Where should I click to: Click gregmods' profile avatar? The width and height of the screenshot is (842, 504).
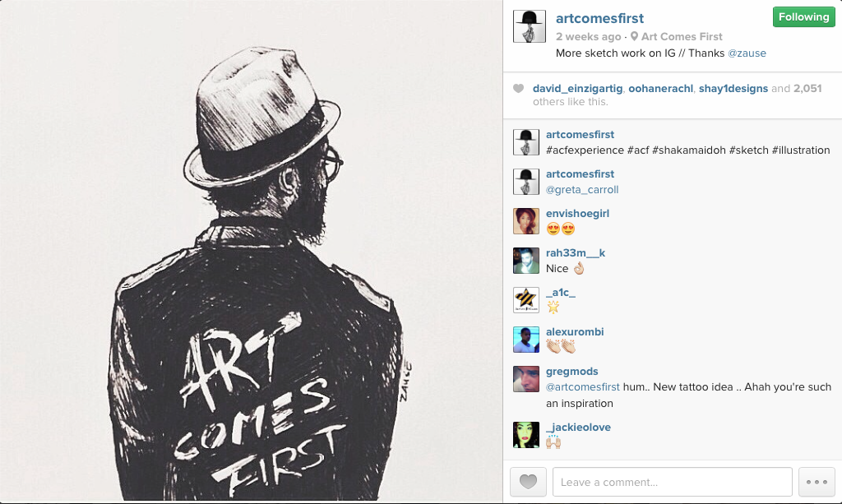point(525,379)
